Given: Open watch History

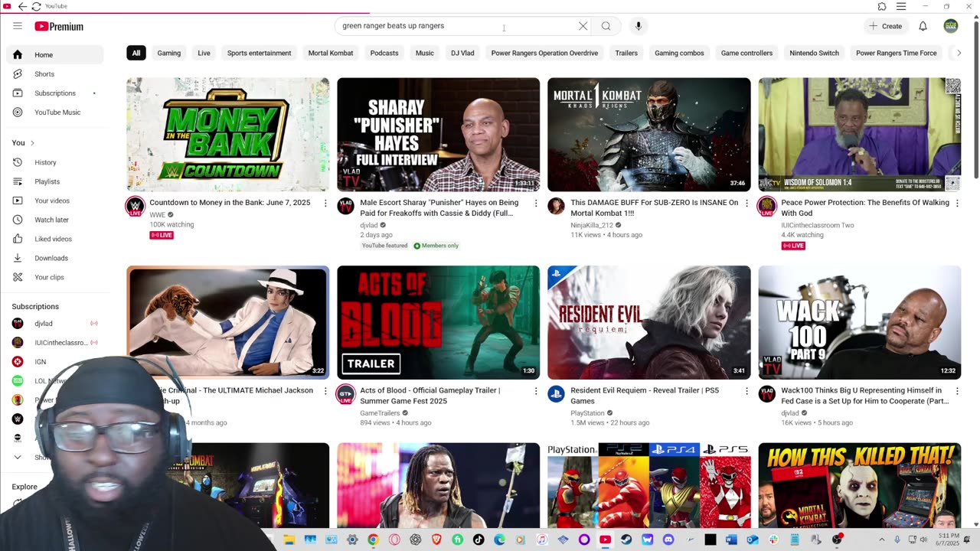Looking at the screenshot, I should click(54, 162).
